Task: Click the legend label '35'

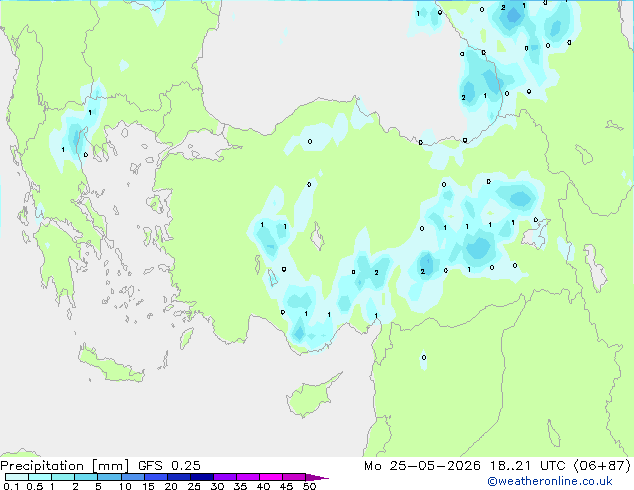Action: point(240,486)
